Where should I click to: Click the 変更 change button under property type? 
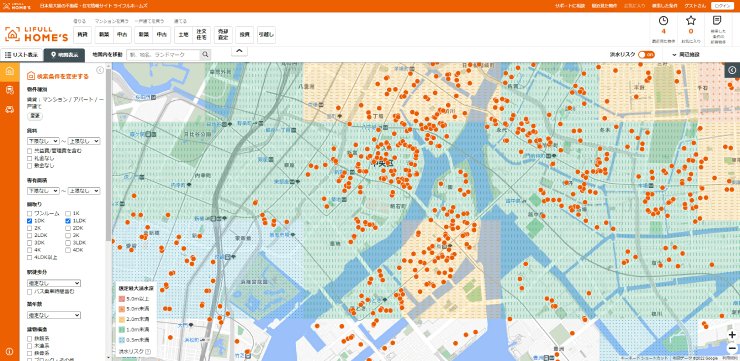(34, 116)
